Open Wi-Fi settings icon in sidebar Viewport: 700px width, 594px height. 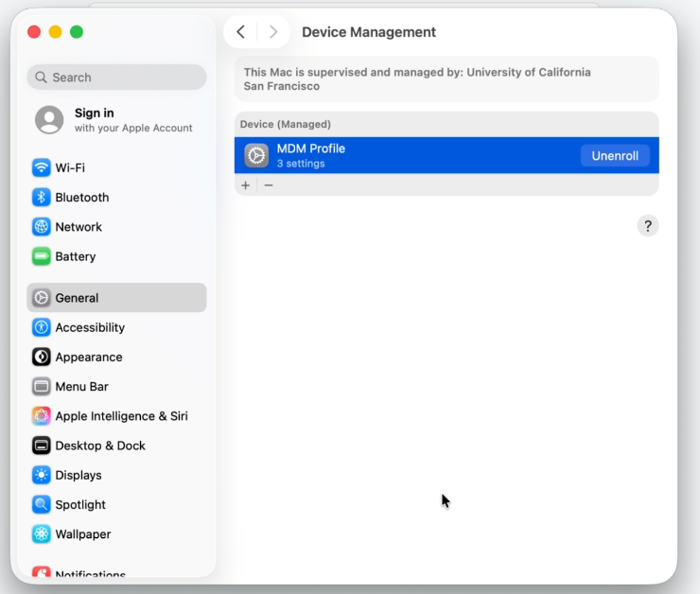tap(41, 167)
